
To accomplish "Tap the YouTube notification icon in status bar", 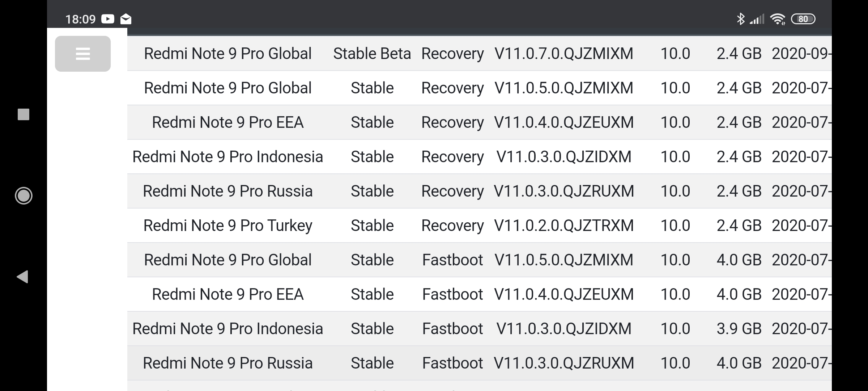I will click(x=108, y=19).
